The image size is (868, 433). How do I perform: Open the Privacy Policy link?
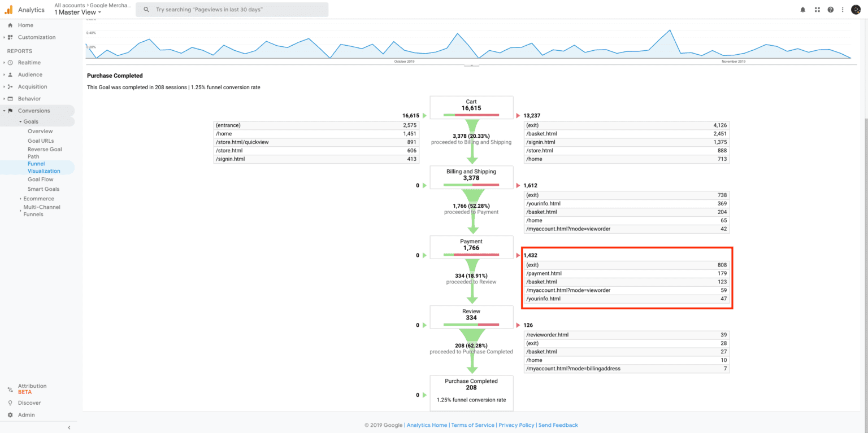pos(517,425)
